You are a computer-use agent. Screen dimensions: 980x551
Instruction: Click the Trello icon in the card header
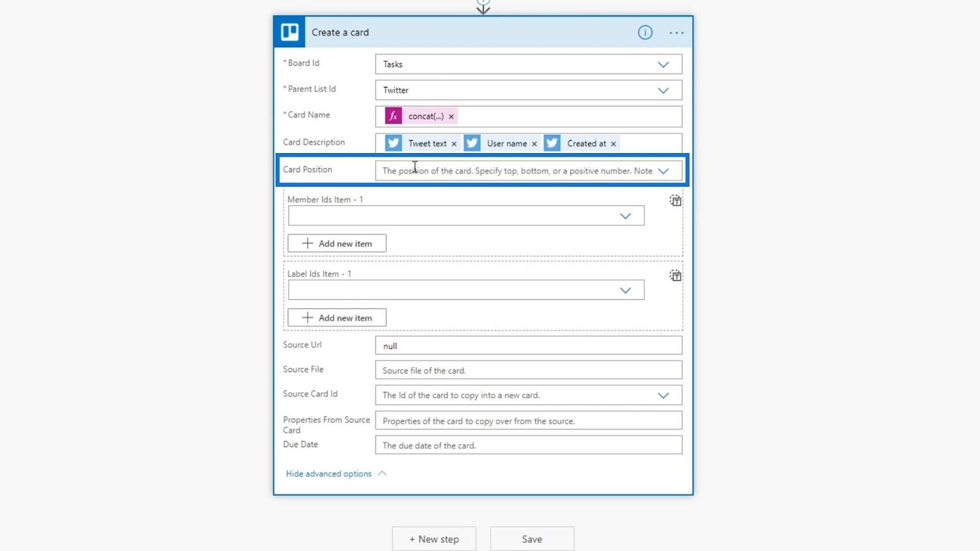tap(289, 32)
